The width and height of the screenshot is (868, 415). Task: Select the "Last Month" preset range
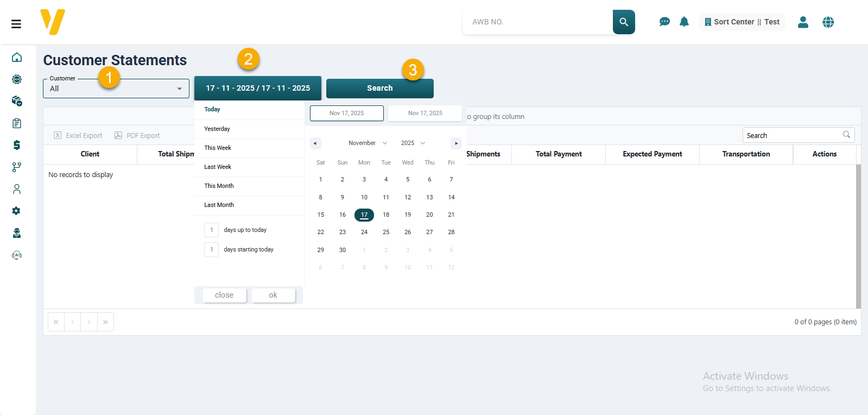click(219, 205)
